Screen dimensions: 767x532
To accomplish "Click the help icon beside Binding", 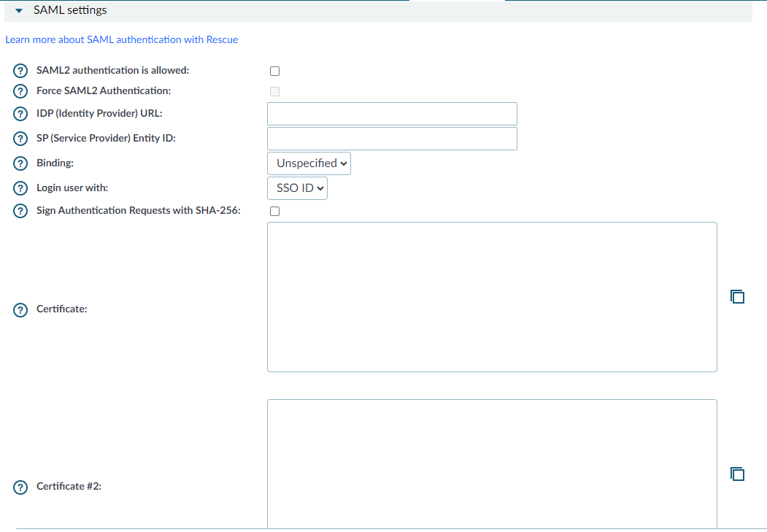I will [x=21, y=163].
